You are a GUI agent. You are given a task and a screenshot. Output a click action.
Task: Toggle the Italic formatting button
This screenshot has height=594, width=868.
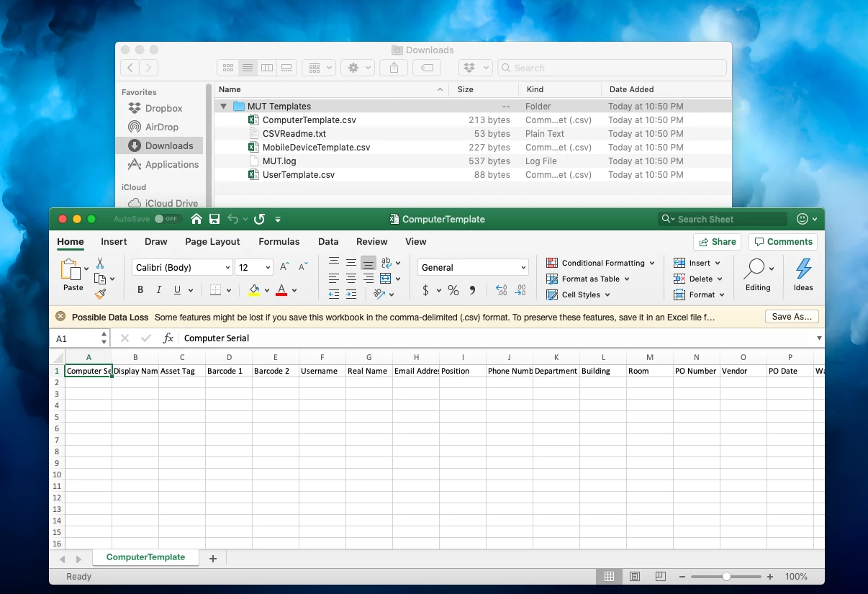pos(159,290)
